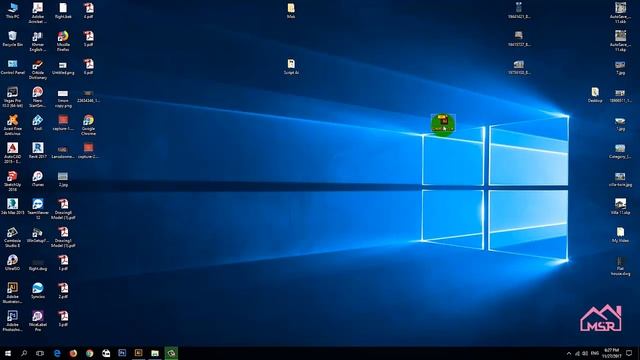Select the iTunes desktop shortcut
The image size is (640, 360).
pyautogui.click(x=38, y=179)
